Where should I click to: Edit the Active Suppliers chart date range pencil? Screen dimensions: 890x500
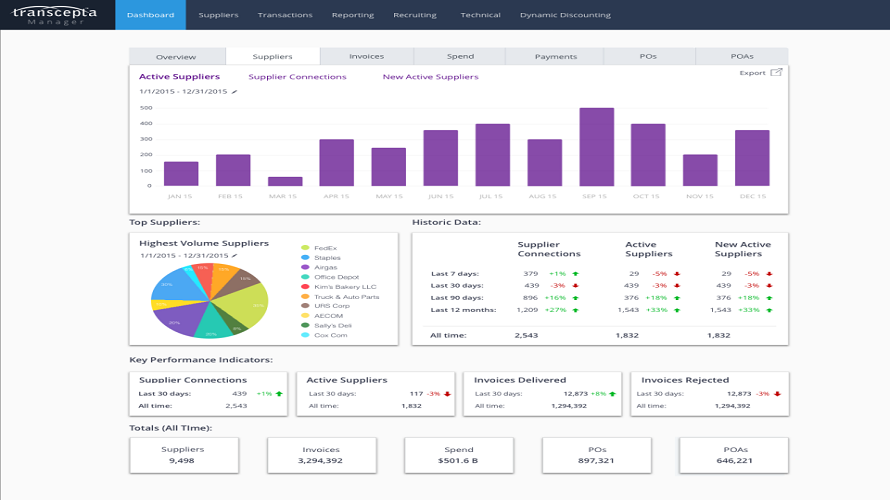coord(234,91)
